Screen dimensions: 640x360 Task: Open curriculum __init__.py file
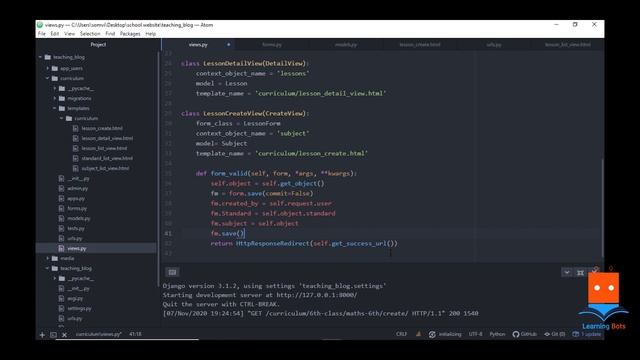point(78,178)
